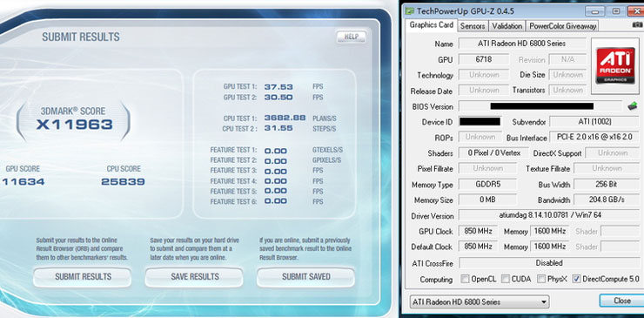Click the CPU Test 1 value 3682.88

(285, 118)
